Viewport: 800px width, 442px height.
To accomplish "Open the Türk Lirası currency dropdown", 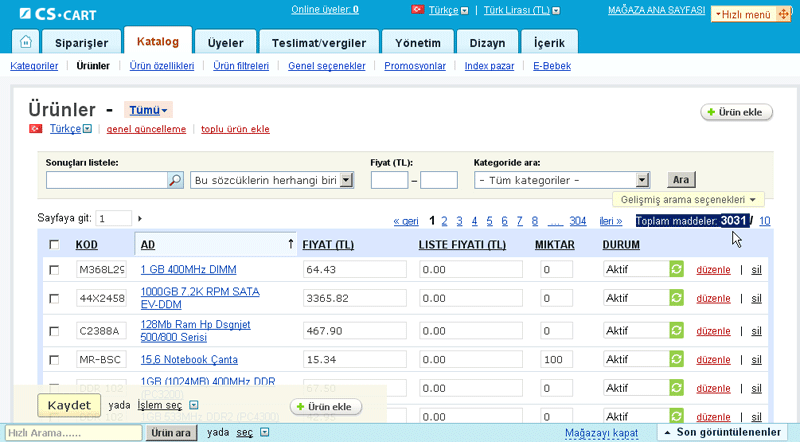I will (x=556, y=10).
